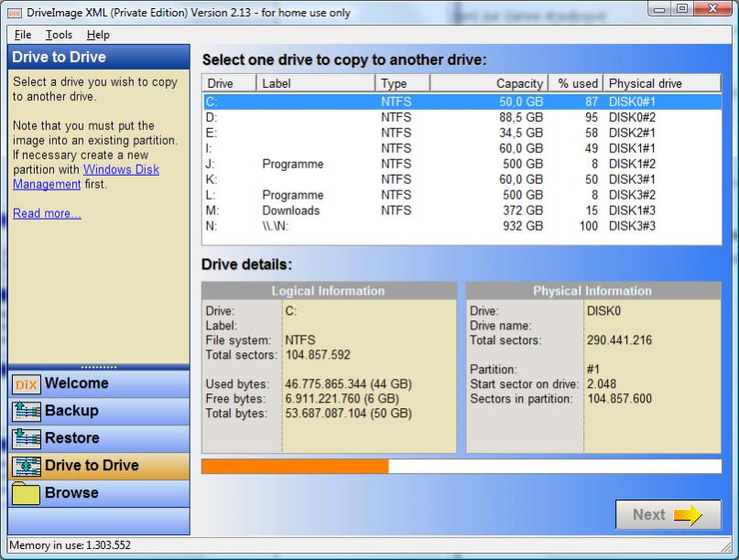Click the orange used-space progress bar
Screen dimensions: 739x560
click(x=295, y=467)
